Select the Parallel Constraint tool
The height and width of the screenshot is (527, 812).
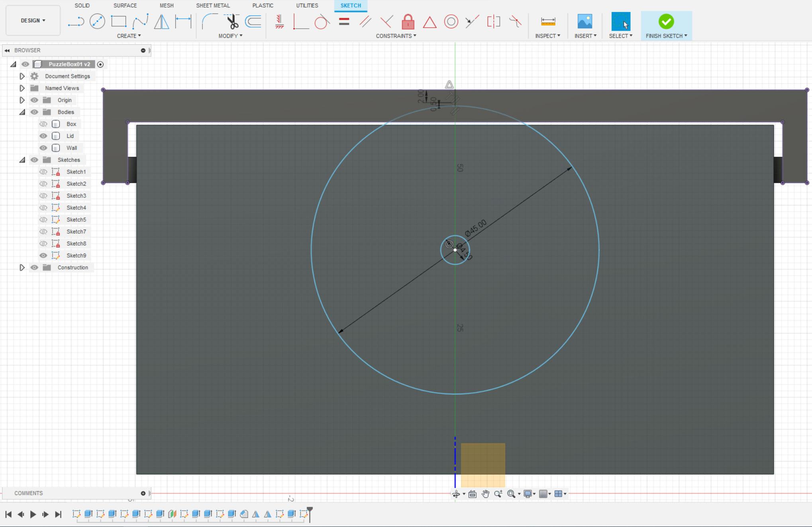click(x=365, y=21)
